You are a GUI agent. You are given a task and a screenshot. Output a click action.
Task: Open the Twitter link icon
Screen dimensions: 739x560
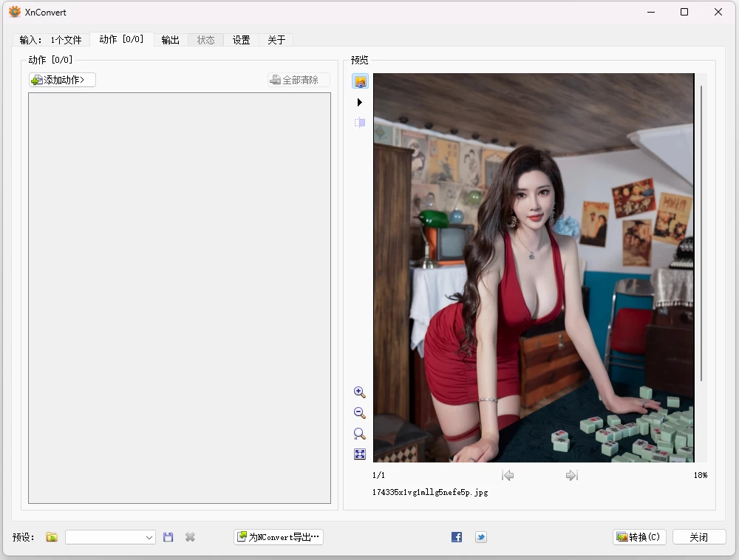(481, 537)
